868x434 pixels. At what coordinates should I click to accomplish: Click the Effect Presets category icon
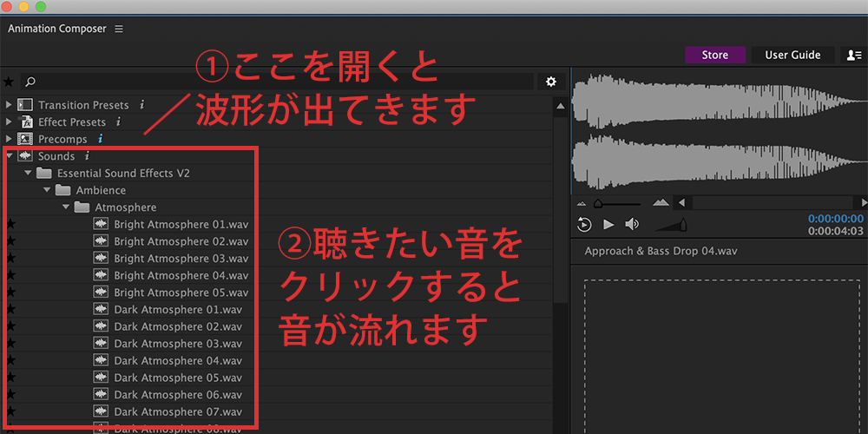tap(25, 122)
